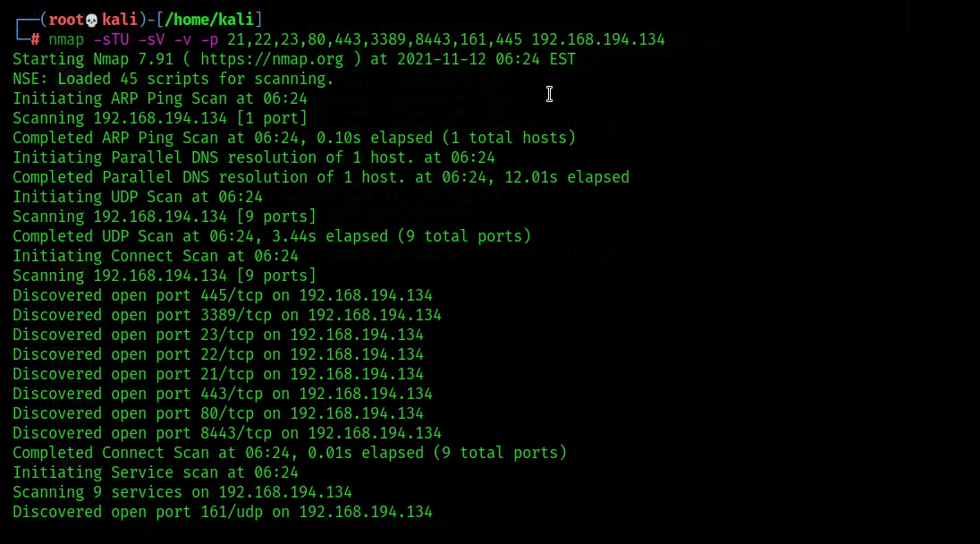The height and width of the screenshot is (544, 980).
Task: Click the port list 21,22,23,80,443,3389,8443,161,445
Action: [x=375, y=40]
